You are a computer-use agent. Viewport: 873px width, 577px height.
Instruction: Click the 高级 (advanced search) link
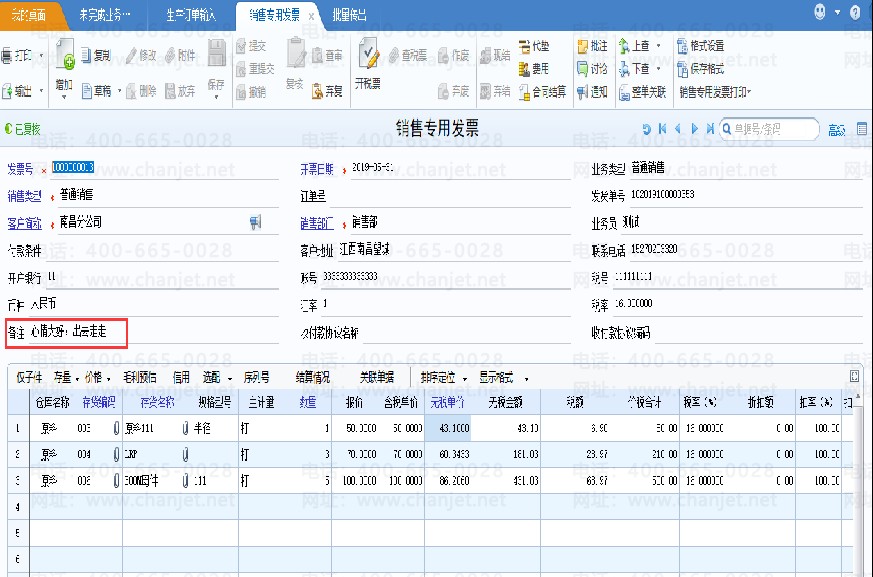[x=837, y=130]
